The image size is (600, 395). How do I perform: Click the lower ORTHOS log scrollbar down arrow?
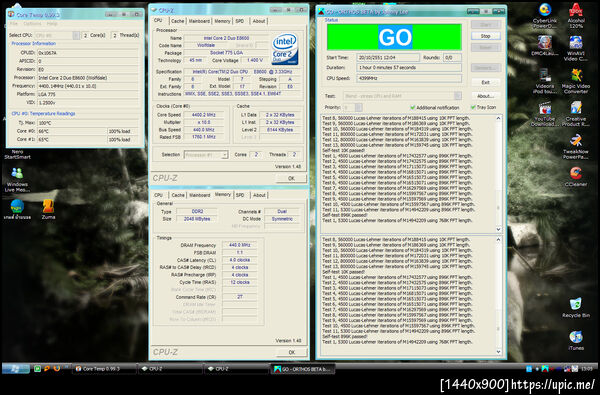pyautogui.click(x=499, y=352)
